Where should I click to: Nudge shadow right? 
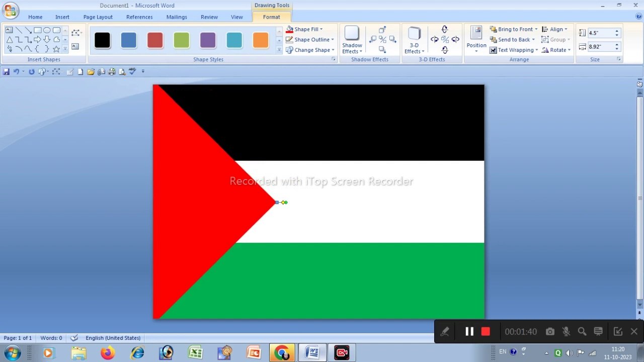click(392, 39)
